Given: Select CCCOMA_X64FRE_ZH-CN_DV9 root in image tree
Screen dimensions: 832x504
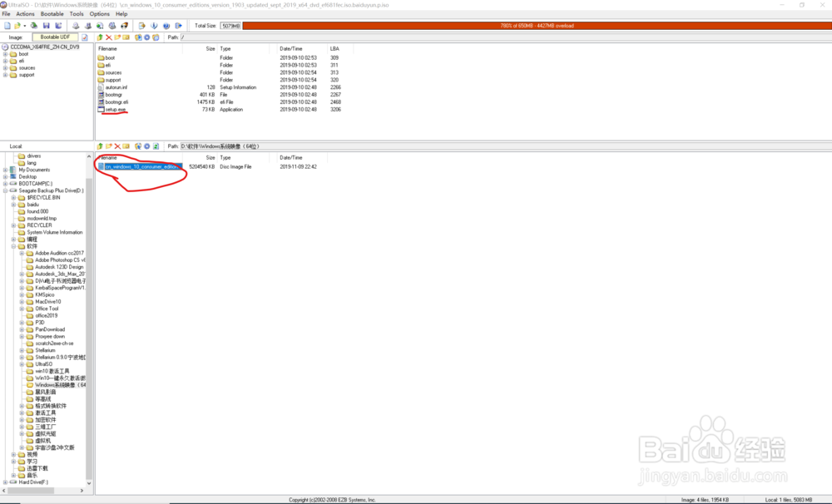Looking at the screenshot, I should (45, 47).
